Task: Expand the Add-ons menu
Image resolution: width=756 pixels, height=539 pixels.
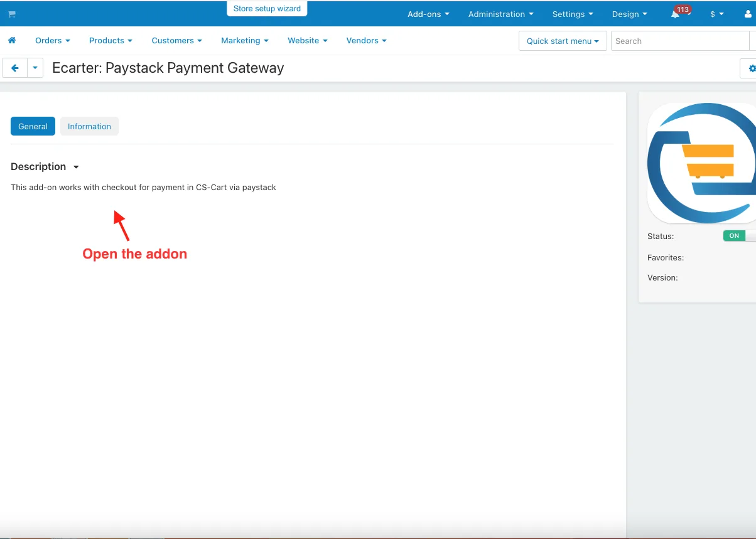Action: tap(428, 14)
